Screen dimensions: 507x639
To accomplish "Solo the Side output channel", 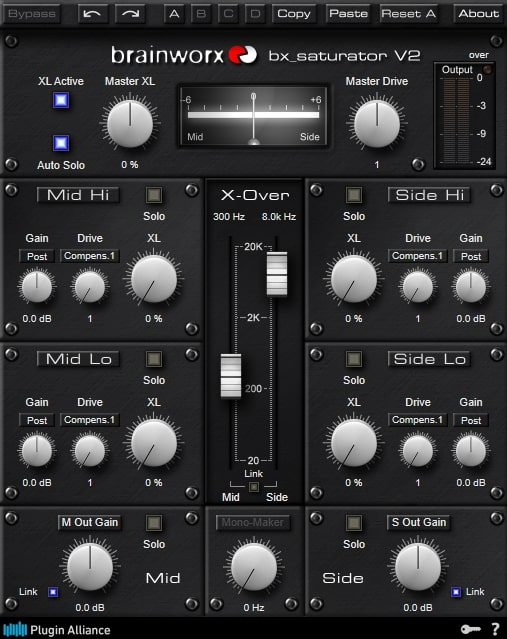I will click(x=354, y=523).
